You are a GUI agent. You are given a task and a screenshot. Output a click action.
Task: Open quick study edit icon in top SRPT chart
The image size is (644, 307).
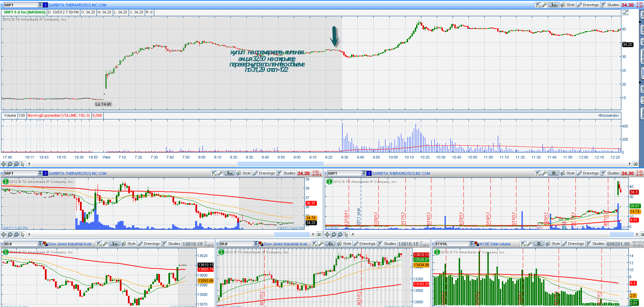(x=538, y=5)
